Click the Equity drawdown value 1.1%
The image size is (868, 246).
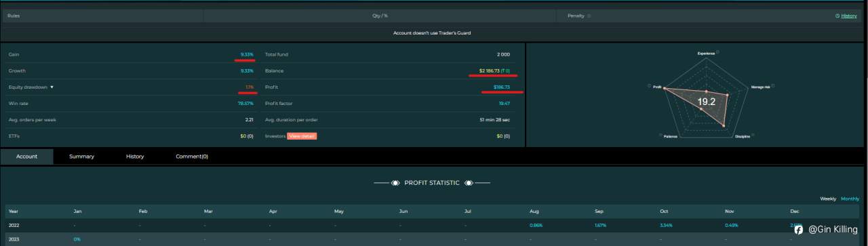coord(250,87)
